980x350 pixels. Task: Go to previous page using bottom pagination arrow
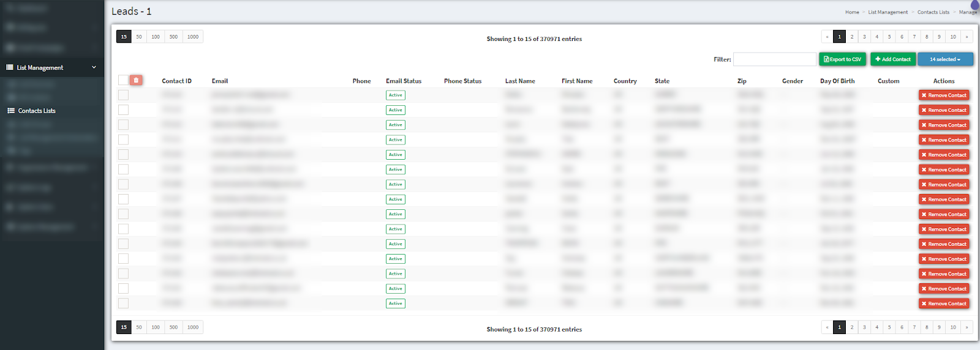pyautogui.click(x=827, y=327)
